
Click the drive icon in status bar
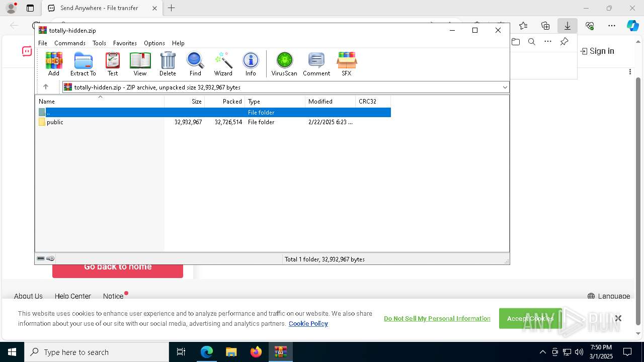[x=41, y=258]
